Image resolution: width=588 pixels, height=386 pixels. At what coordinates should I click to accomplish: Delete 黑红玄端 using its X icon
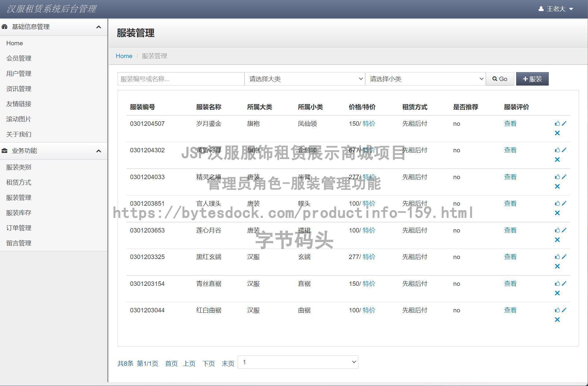557,266
